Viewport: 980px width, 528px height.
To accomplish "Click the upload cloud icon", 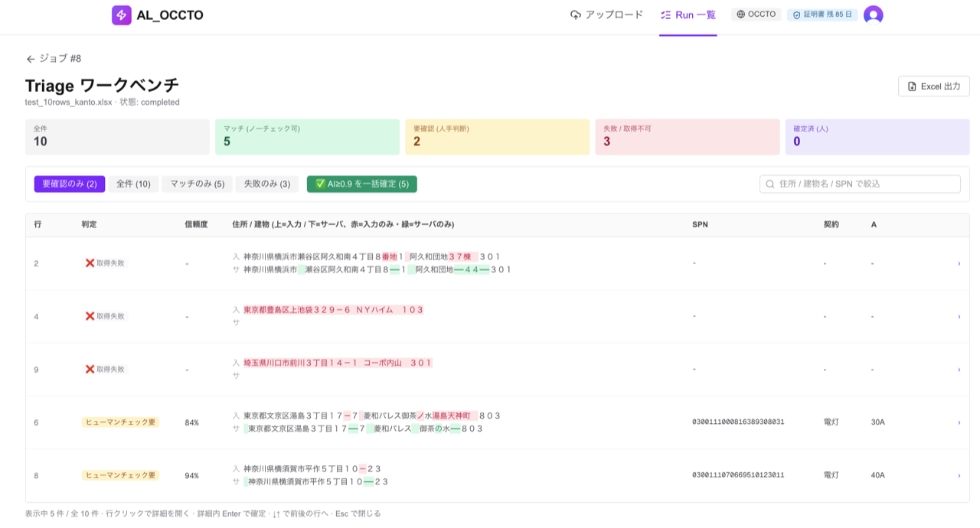I will [576, 15].
